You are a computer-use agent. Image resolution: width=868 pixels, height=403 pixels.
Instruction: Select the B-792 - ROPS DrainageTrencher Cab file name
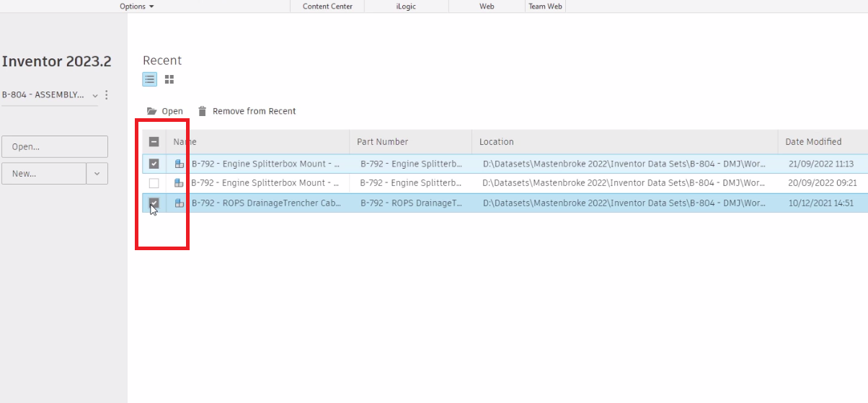[266, 203]
